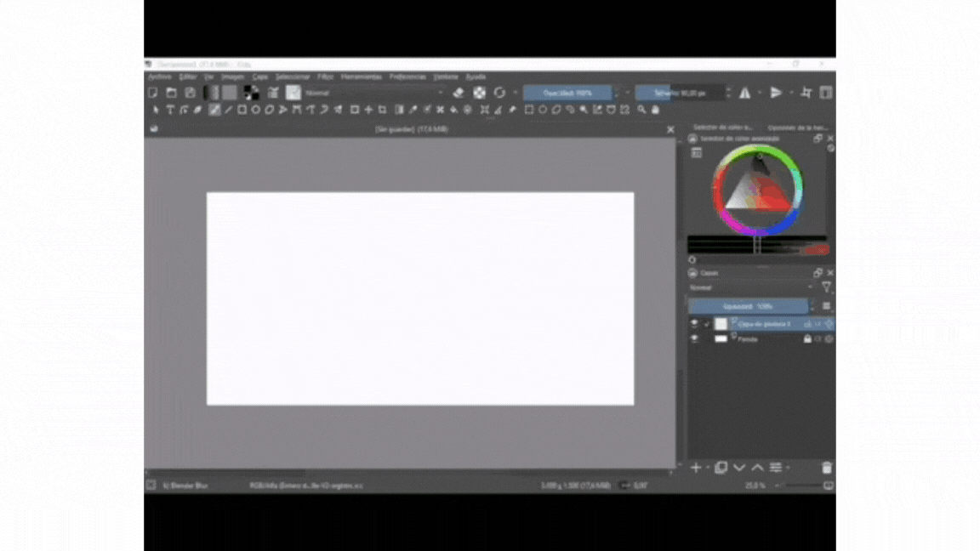Pick the Rectangle tool
This screenshot has width=980, height=551.
tap(242, 110)
